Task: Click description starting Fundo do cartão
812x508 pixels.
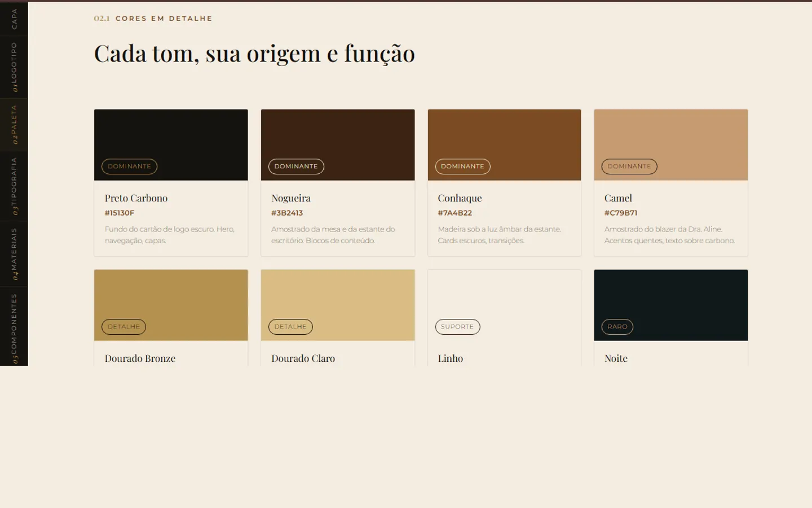Action: (169, 235)
